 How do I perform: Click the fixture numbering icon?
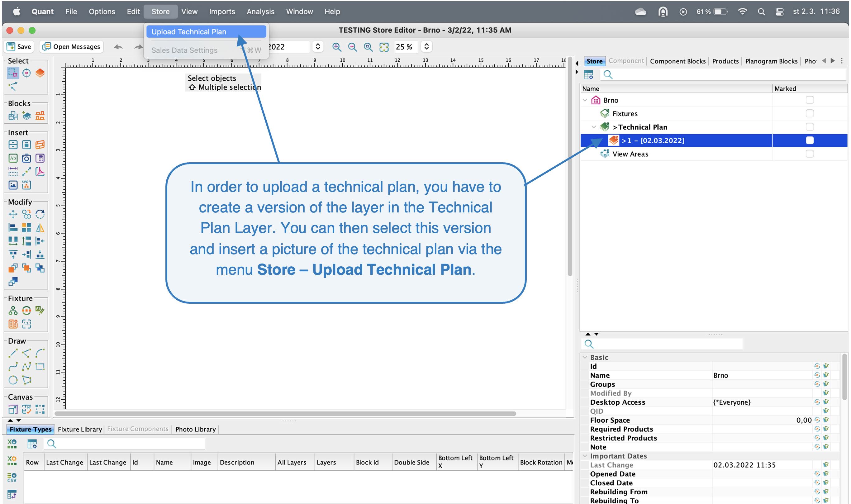[26, 324]
